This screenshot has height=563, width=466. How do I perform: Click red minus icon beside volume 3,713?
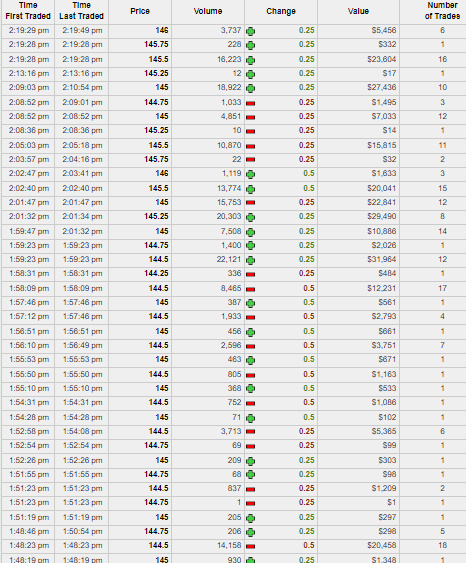[251, 431]
